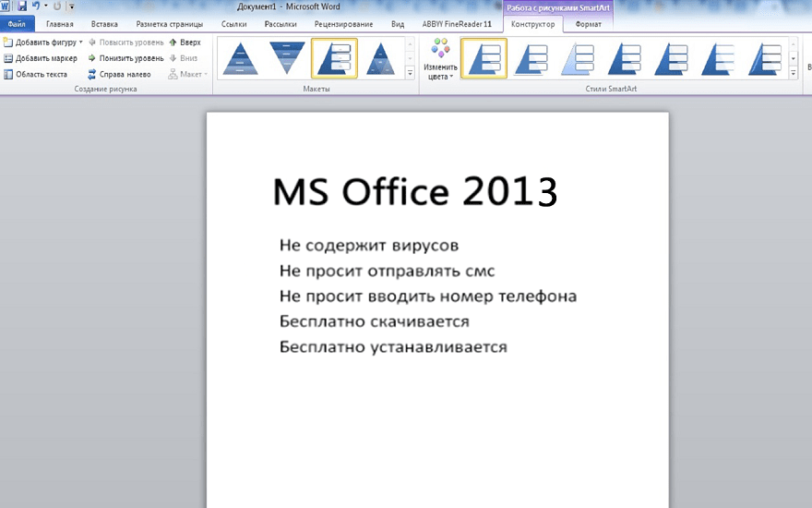Expand the Добавить фигуру dropdown arrow
Viewport: 812px width, 508px height.
click(81, 42)
